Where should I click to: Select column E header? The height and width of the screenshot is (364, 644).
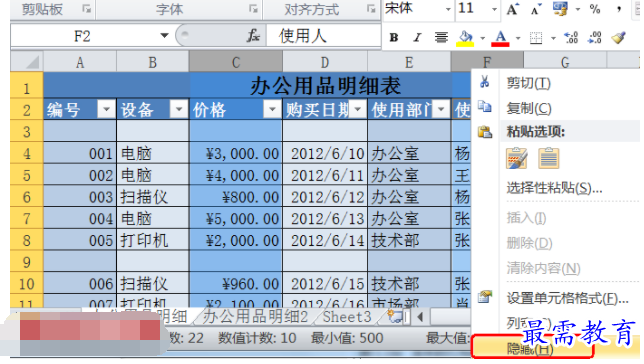tap(409, 62)
